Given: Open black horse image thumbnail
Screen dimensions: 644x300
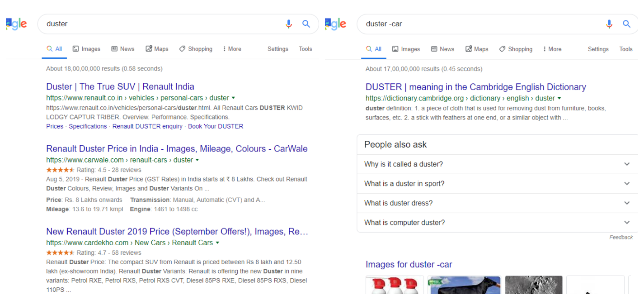Looking at the screenshot, I should click(x=465, y=285).
